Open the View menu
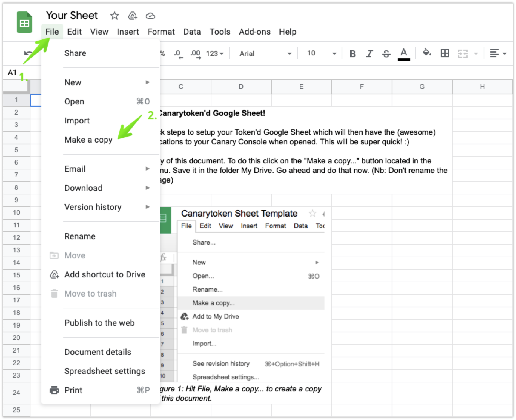This screenshot has width=516, height=420. 99,32
